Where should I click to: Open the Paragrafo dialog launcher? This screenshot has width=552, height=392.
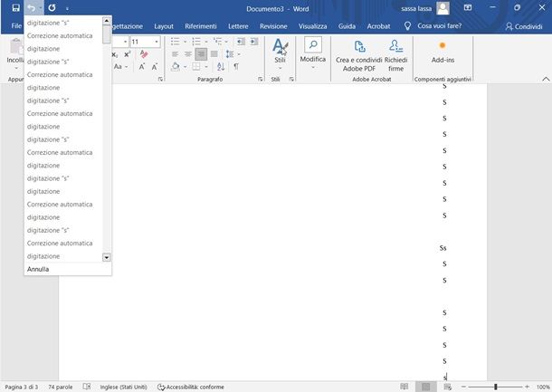click(x=260, y=80)
